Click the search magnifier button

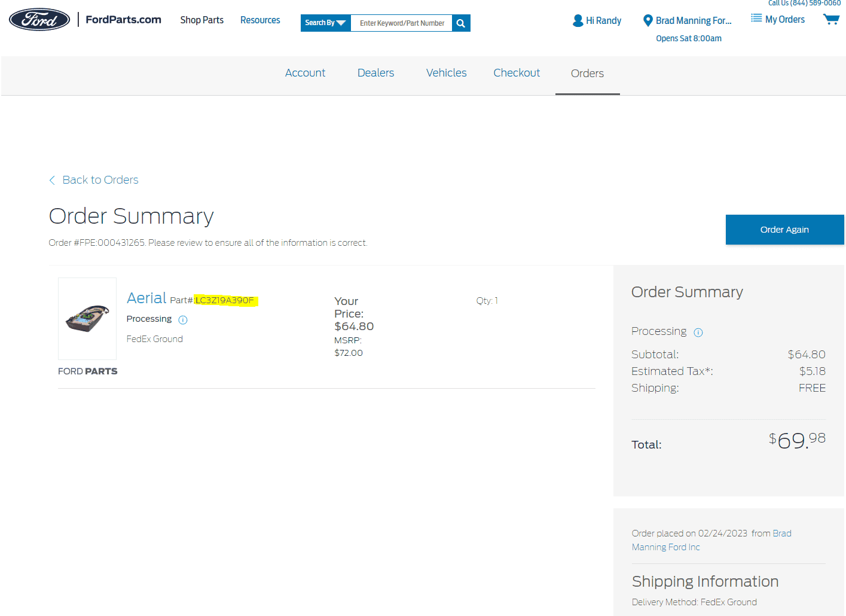(x=461, y=23)
